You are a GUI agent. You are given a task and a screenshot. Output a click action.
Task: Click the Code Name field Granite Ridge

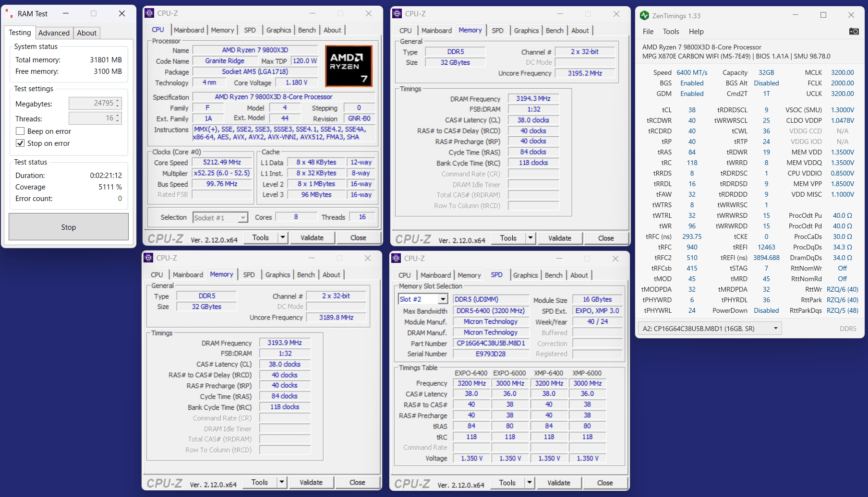click(x=225, y=61)
